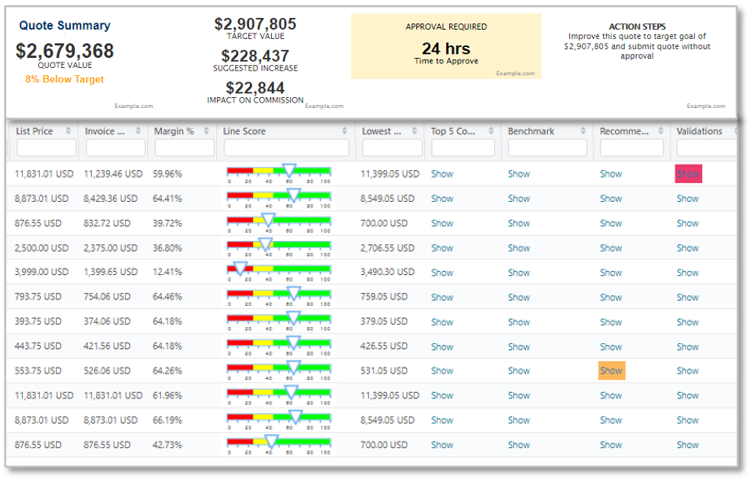Click the sort arrows on List Price column

(68, 131)
